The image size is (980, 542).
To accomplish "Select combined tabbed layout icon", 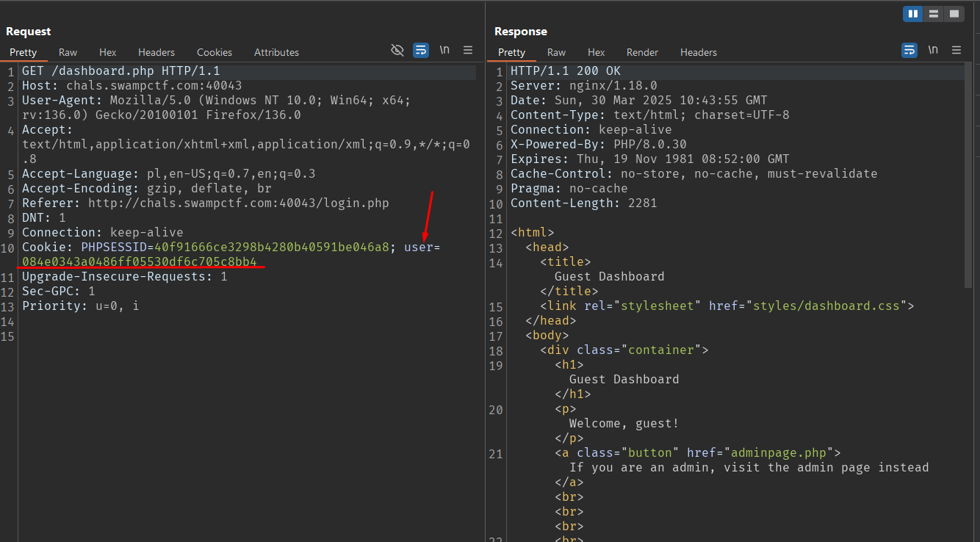I will coord(954,14).
